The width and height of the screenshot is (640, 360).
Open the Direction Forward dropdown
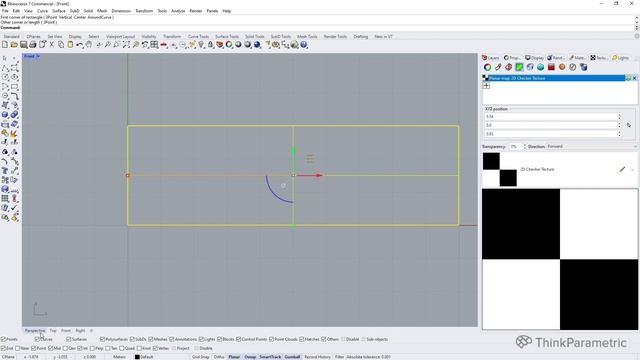point(591,146)
